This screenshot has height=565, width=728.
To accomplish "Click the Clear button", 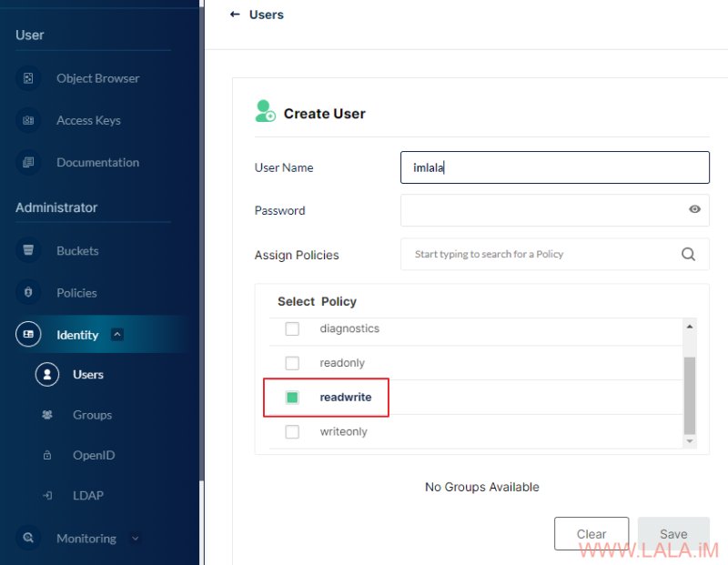I will tap(591, 534).
